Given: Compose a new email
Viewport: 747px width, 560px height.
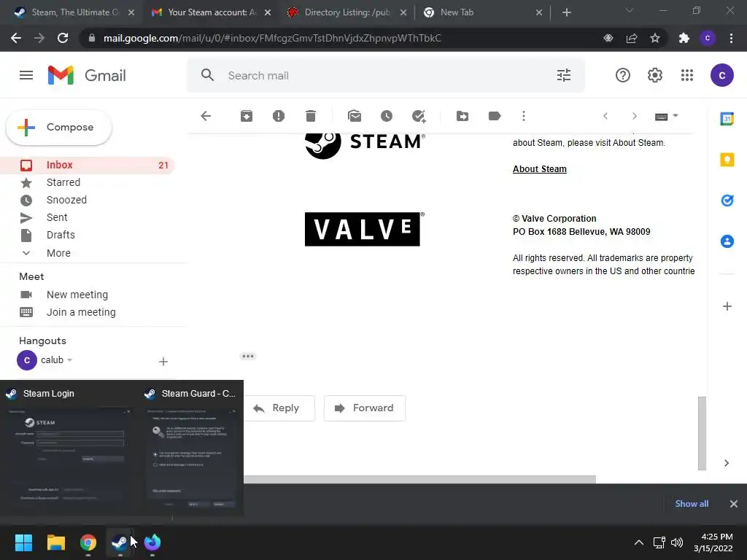Looking at the screenshot, I should (59, 127).
